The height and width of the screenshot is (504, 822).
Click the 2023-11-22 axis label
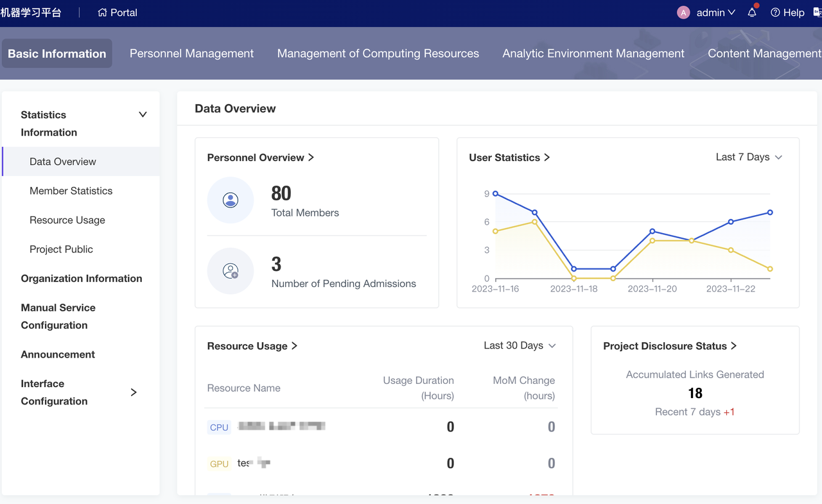(731, 289)
